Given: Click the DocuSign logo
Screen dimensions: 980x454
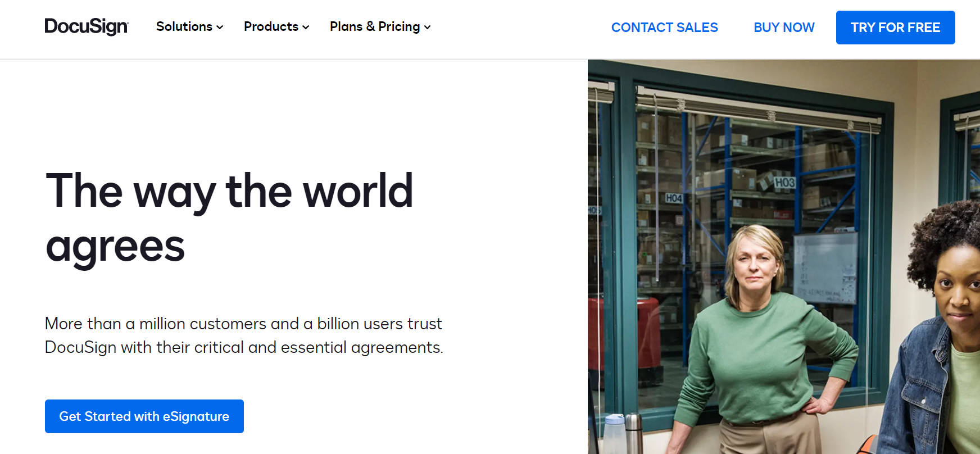Looking at the screenshot, I should click(x=87, y=26).
